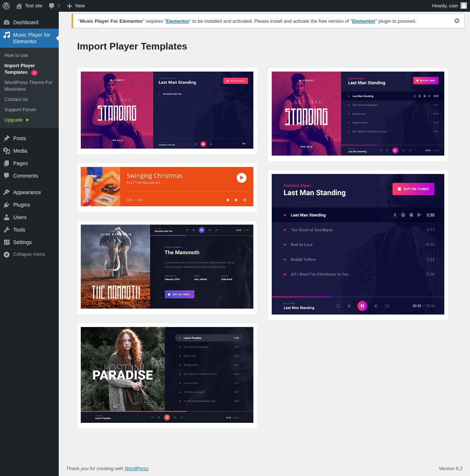Image resolution: width=470 pixels, height=476 pixels.
Task: Click shuffle icon in large playlist template
Action: (x=387, y=306)
